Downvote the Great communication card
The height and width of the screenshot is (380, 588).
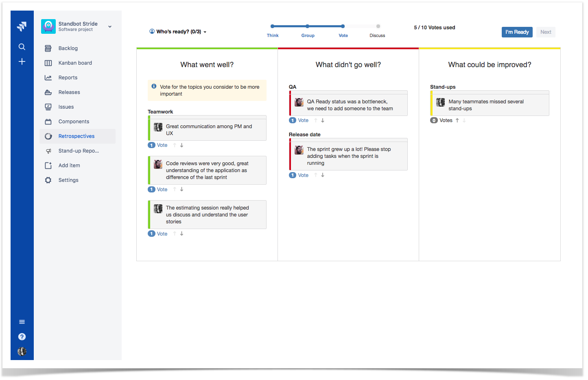tap(182, 145)
